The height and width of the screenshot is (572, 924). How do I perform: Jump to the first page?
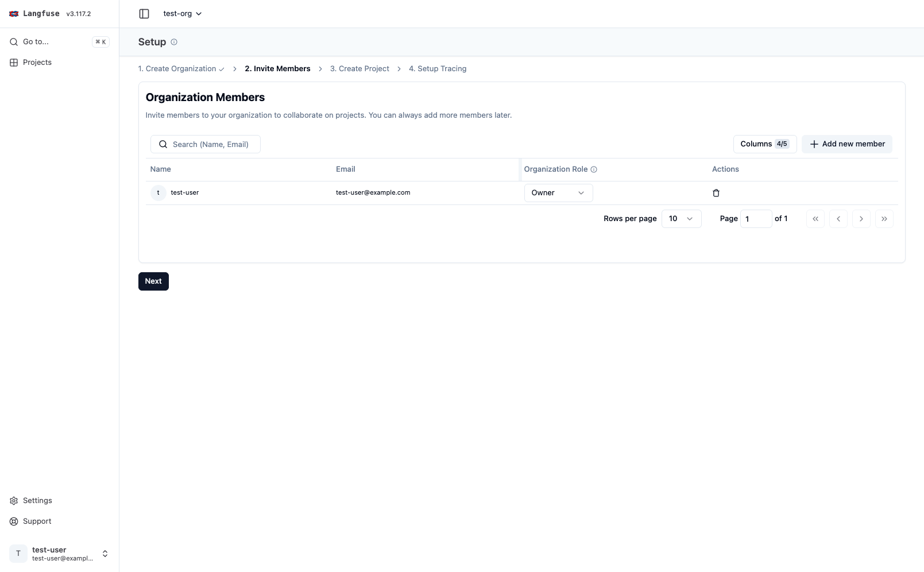[x=815, y=219]
